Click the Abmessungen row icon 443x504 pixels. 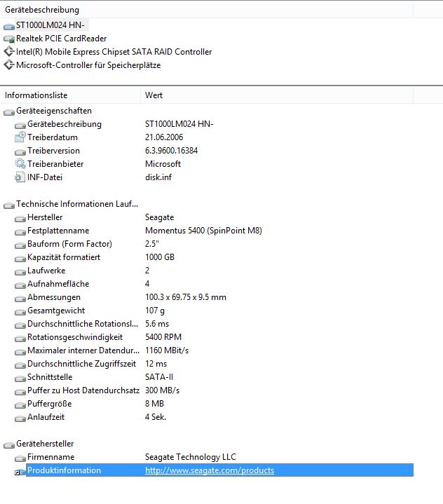pos(20,299)
